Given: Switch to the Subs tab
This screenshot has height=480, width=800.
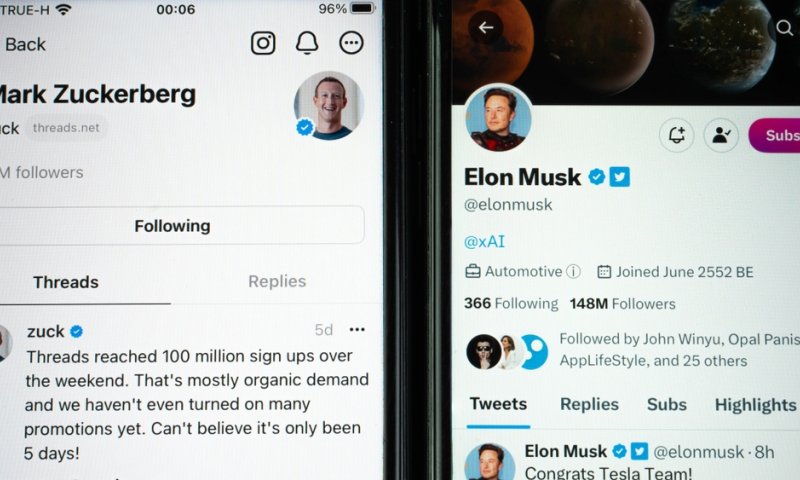Looking at the screenshot, I should (666, 404).
